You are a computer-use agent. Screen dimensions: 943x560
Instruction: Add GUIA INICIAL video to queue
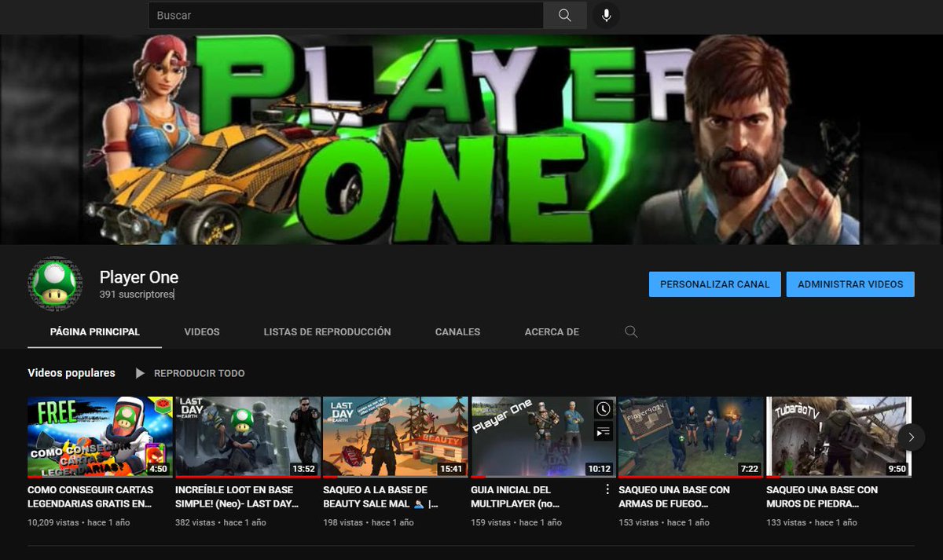coord(603,430)
